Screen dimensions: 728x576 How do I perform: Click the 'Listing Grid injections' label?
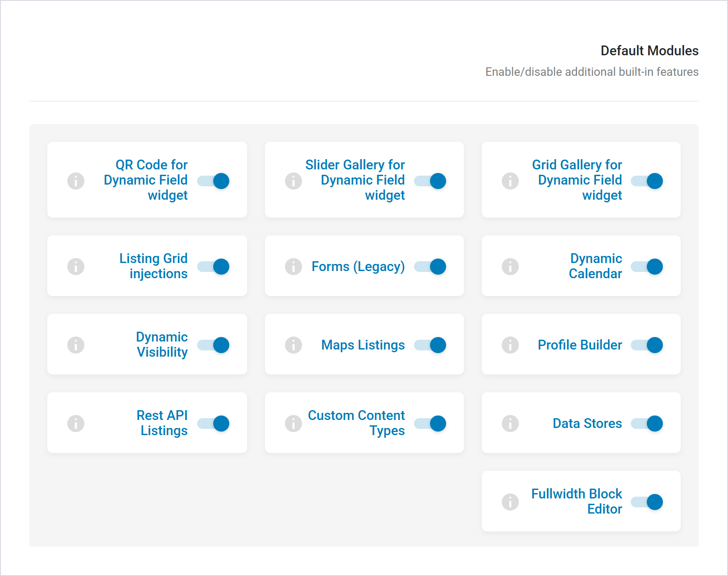pos(153,266)
